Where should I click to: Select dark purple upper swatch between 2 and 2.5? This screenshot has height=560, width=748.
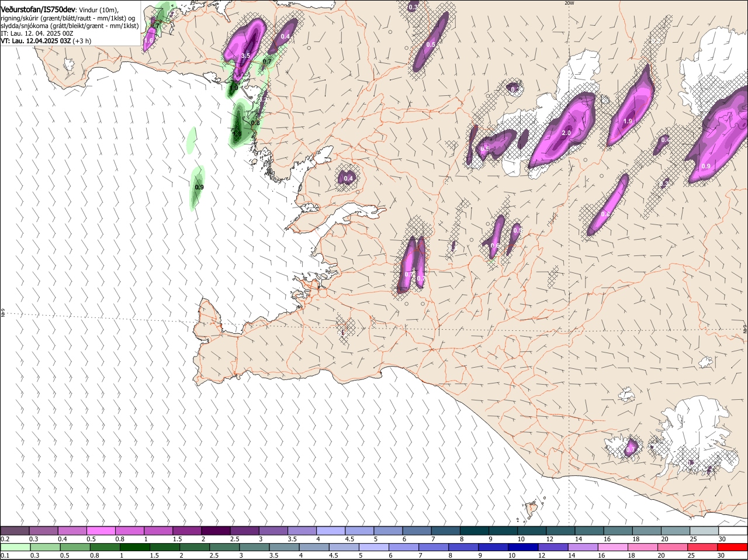pyautogui.click(x=216, y=531)
